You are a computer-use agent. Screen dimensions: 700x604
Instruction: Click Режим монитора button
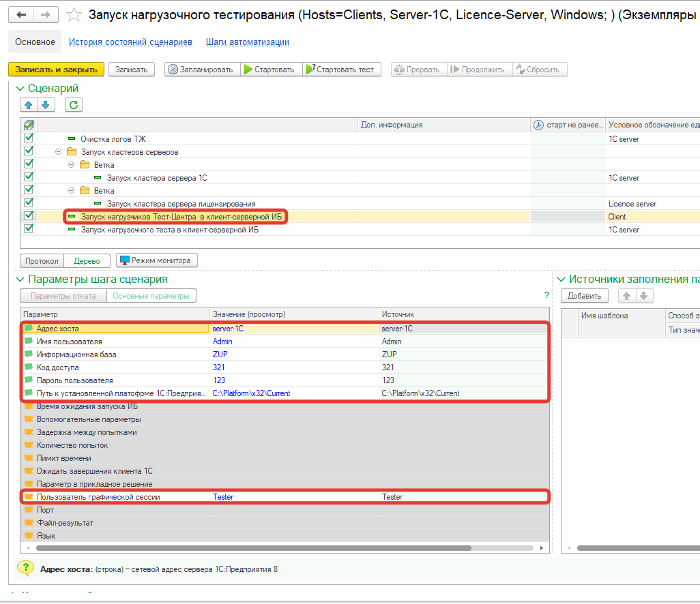coord(157,260)
